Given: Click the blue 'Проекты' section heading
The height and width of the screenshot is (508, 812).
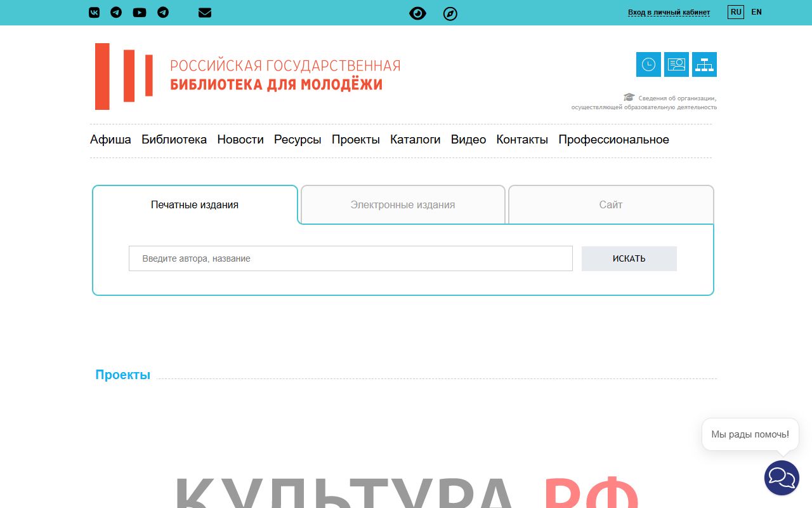Looking at the screenshot, I should (x=122, y=375).
